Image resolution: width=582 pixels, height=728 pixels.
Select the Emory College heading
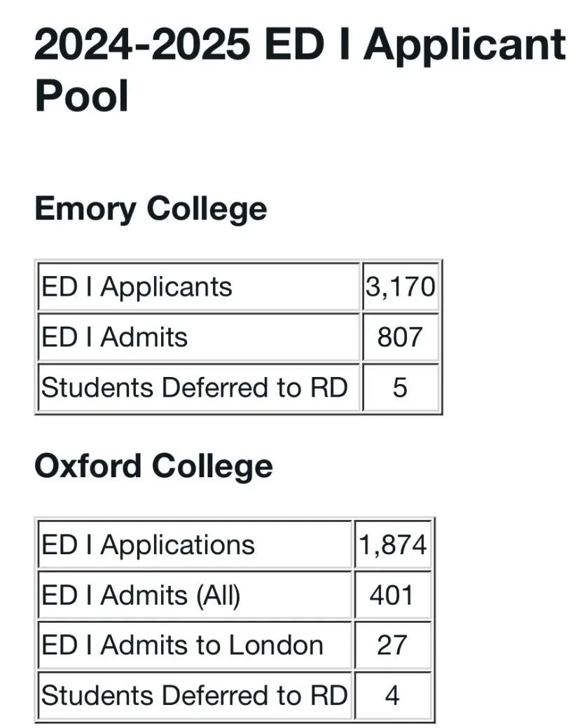click(x=151, y=210)
